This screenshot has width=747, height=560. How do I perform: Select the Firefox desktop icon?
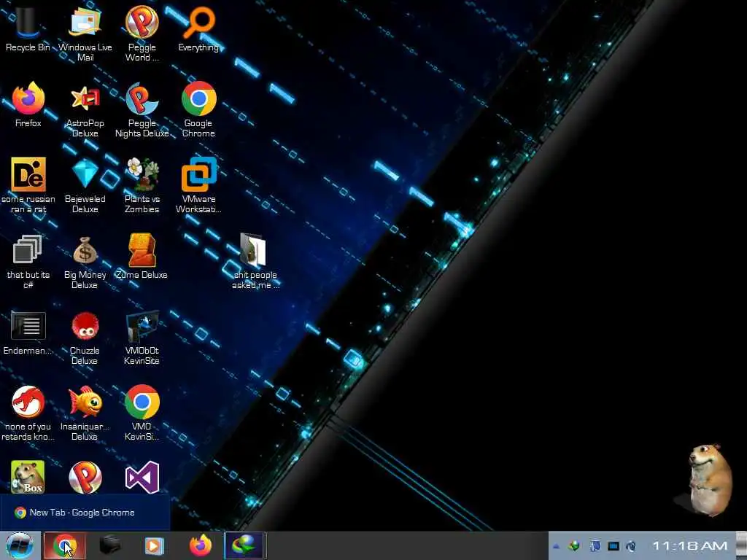coord(28,104)
